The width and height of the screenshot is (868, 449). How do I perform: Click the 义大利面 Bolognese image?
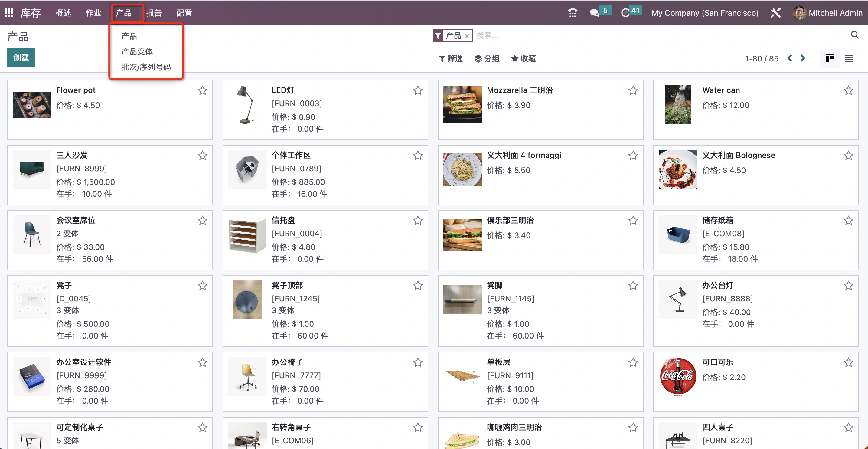pos(678,170)
